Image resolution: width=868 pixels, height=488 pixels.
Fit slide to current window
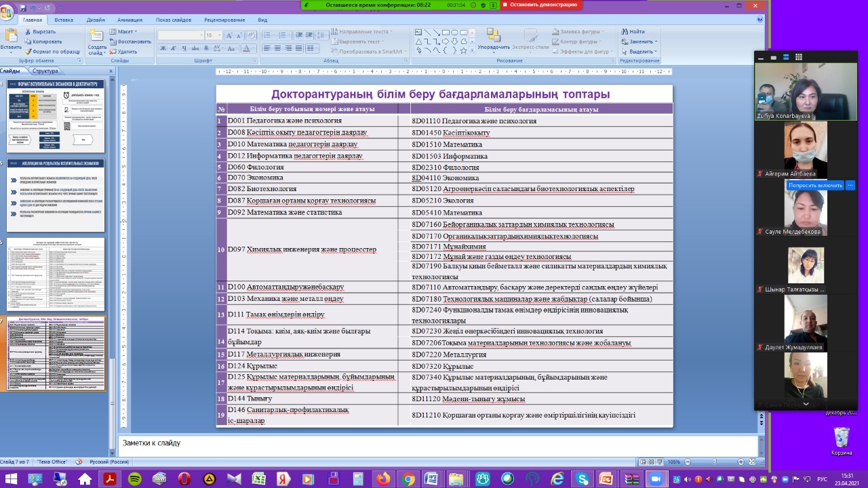[753, 462]
